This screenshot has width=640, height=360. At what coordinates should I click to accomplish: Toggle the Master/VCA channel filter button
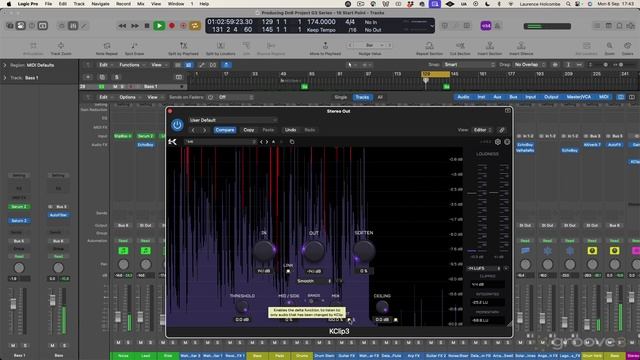[x=579, y=97]
